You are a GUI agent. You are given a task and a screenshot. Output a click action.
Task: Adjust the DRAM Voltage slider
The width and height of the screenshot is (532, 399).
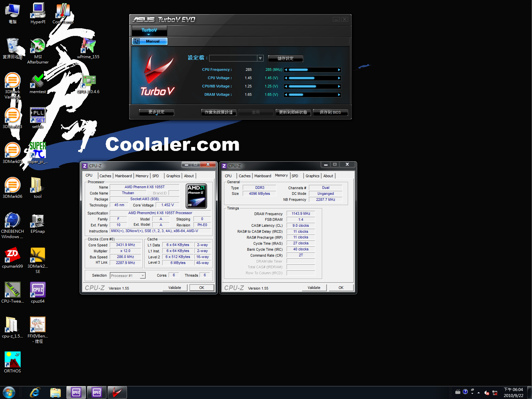pos(313,95)
